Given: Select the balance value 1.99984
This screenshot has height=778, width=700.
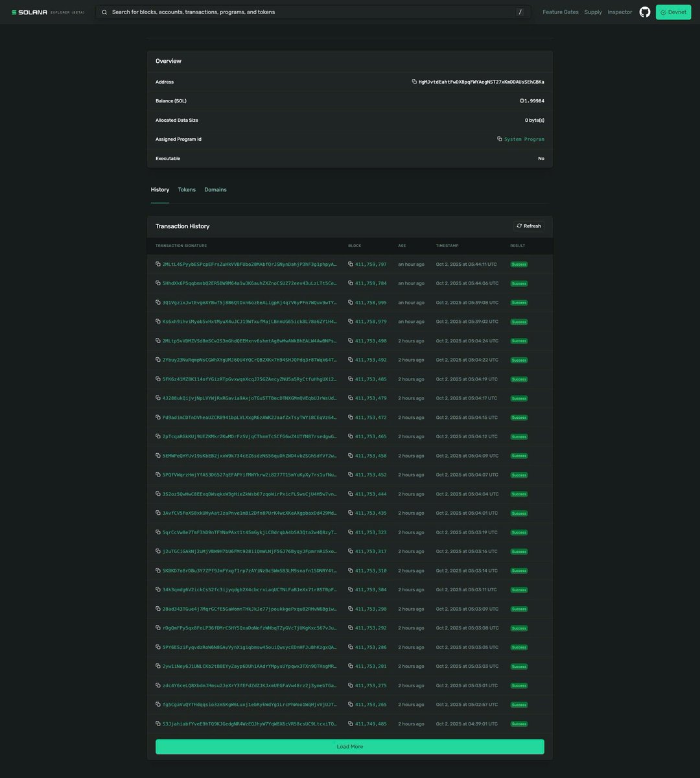Looking at the screenshot, I should (x=535, y=101).
